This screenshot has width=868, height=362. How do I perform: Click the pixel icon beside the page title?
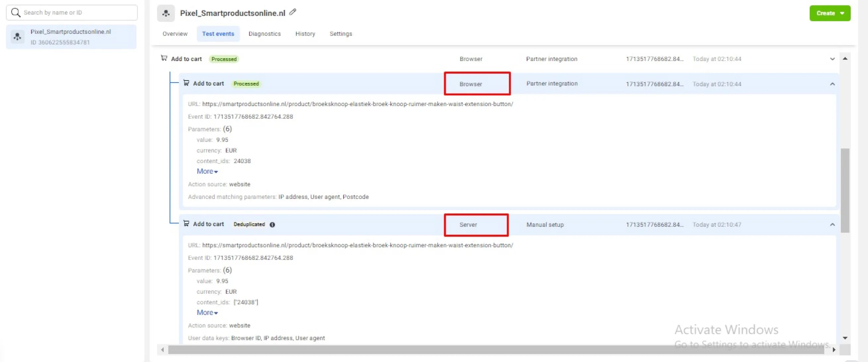pos(166,13)
